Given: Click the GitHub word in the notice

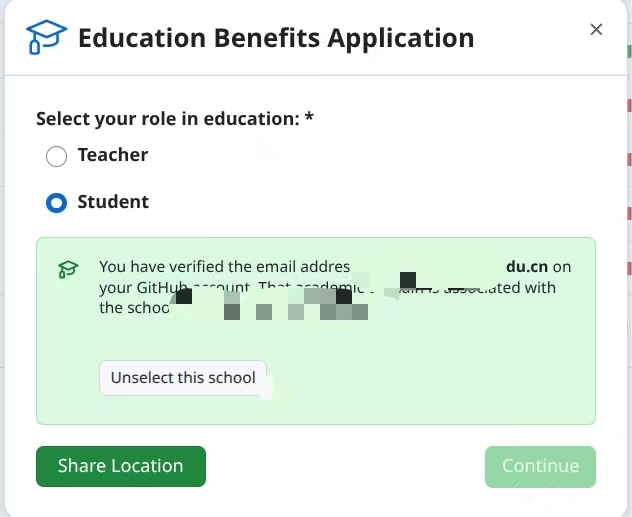Looking at the screenshot, I should (x=162, y=287).
